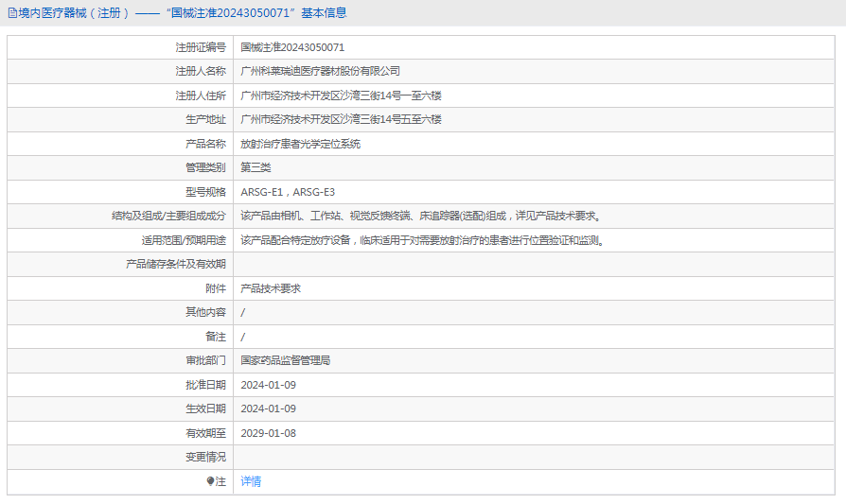Image resolution: width=846 pixels, height=504 pixels.
Task: Click 生效日期 value 2024-01-09
Action: (268, 408)
